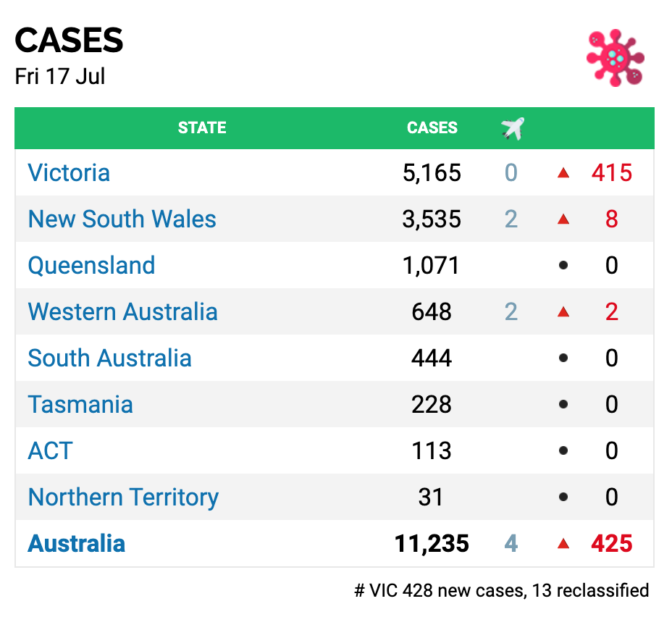Click red up arrow in Victoria row

[563, 173]
